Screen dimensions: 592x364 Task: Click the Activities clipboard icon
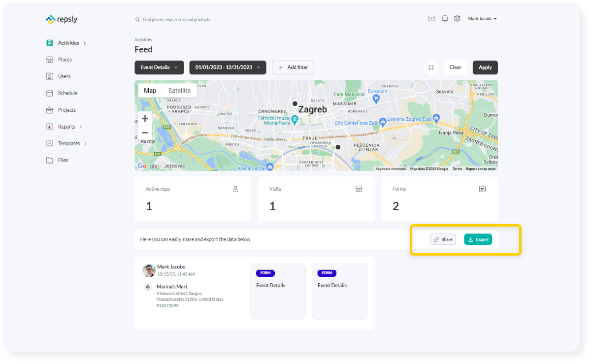pyautogui.click(x=50, y=43)
